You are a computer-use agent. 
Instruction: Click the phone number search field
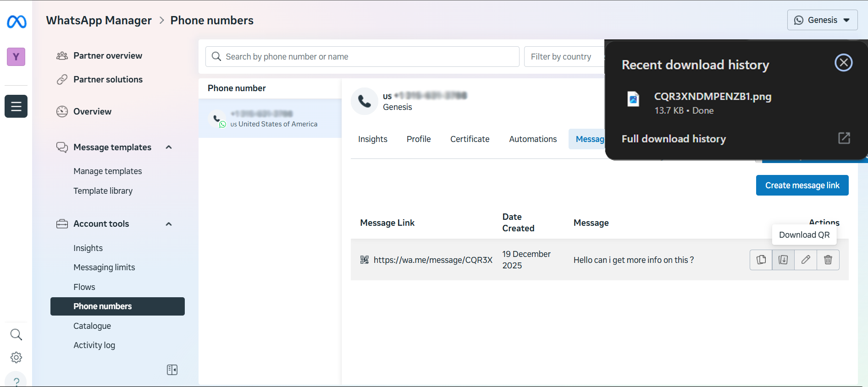(x=362, y=57)
